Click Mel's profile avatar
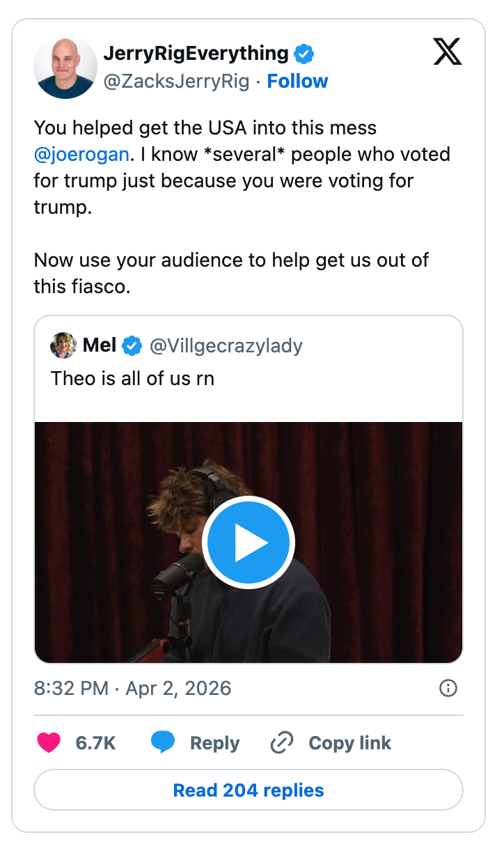Viewport: 504px width, 844px height. (x=62, y=344)
